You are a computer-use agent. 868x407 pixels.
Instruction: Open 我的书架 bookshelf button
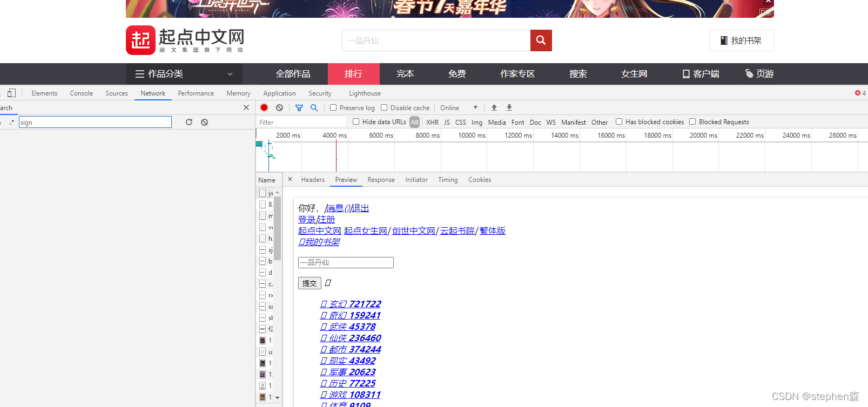tap(741, 40)
